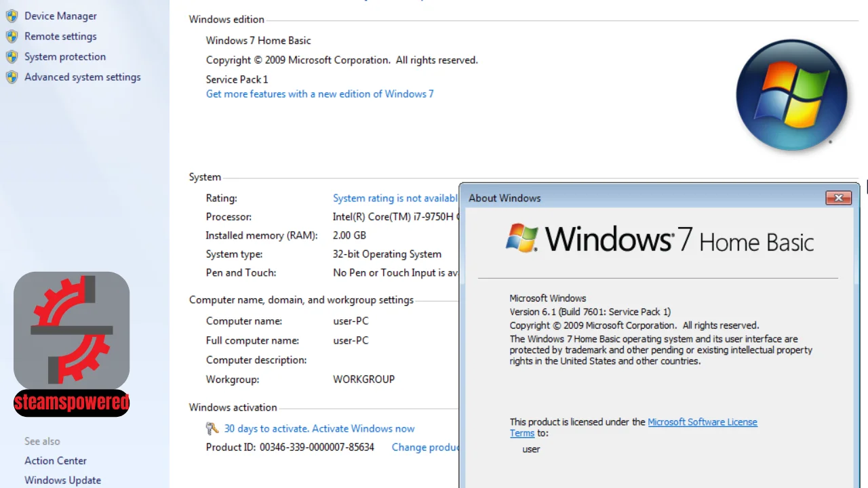Click the Copyright 2009 line under edition
868x488 pixels.
click(342, 60)
